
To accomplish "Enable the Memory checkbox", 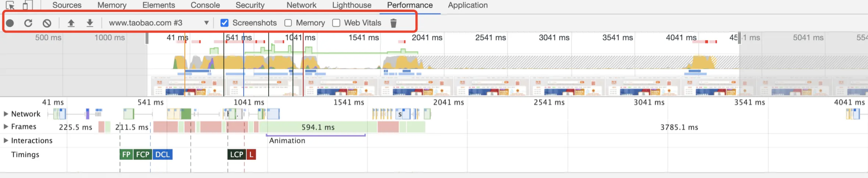I will [288, 23].
